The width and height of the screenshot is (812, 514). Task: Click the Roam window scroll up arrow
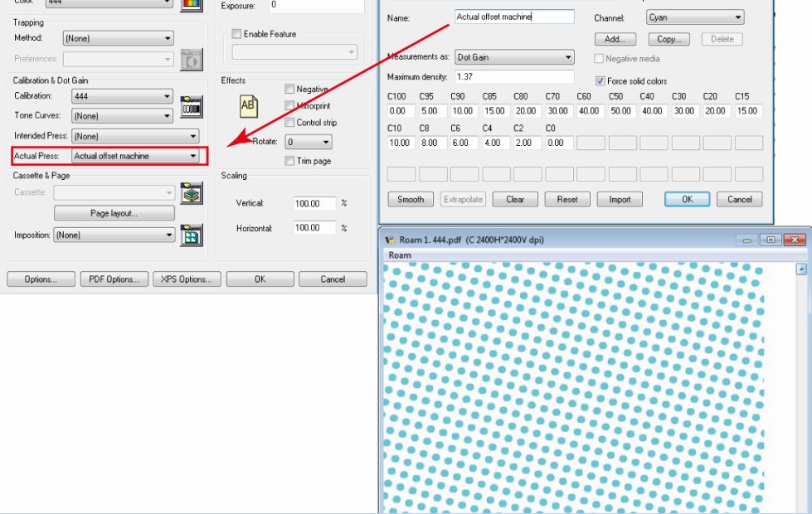pyautogui.click(x=800, y=269)
